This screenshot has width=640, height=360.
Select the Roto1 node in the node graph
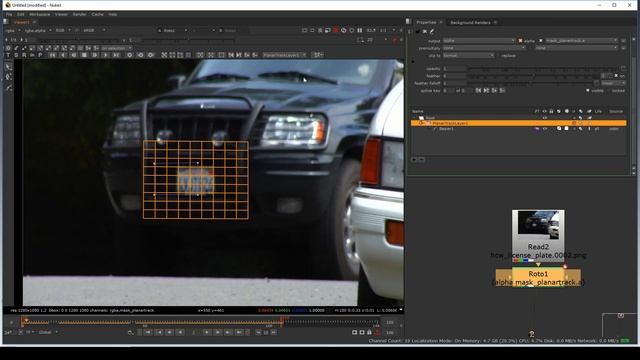tap(538, 277)
